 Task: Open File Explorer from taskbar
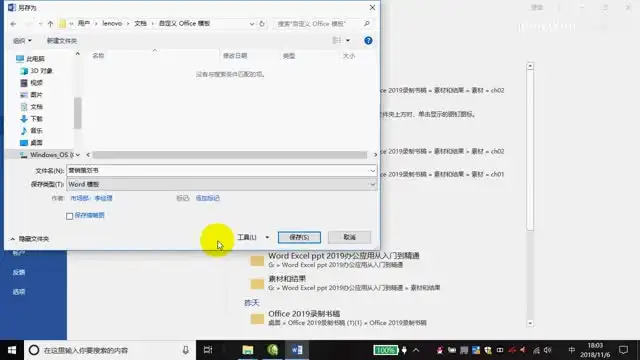pos(248,350)
